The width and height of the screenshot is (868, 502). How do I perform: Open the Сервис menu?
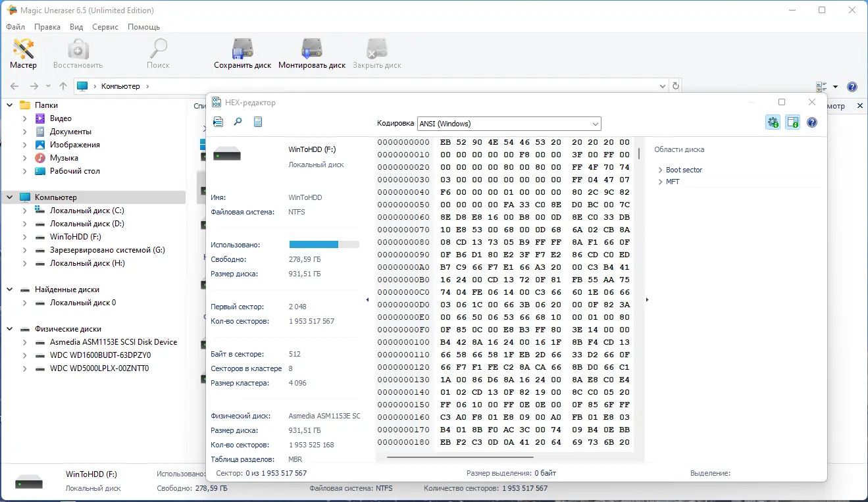(x=105, y=27)
